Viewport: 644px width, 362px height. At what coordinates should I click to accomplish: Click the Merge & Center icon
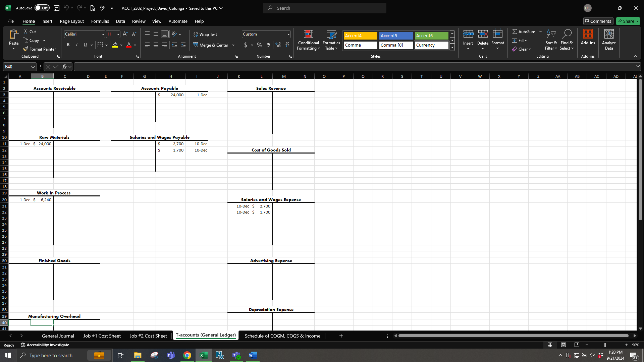(196, 45)
